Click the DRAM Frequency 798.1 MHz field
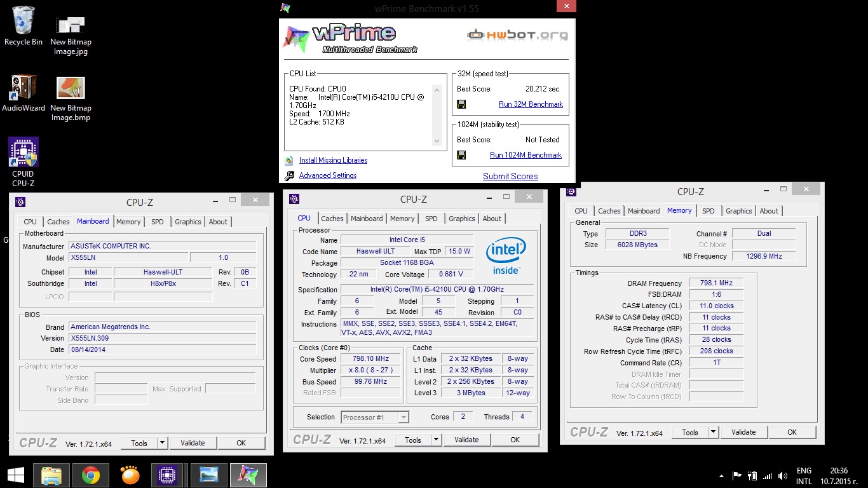Viewport: 868px width, 488px height. pyautogui.click(x=716, y=283)
